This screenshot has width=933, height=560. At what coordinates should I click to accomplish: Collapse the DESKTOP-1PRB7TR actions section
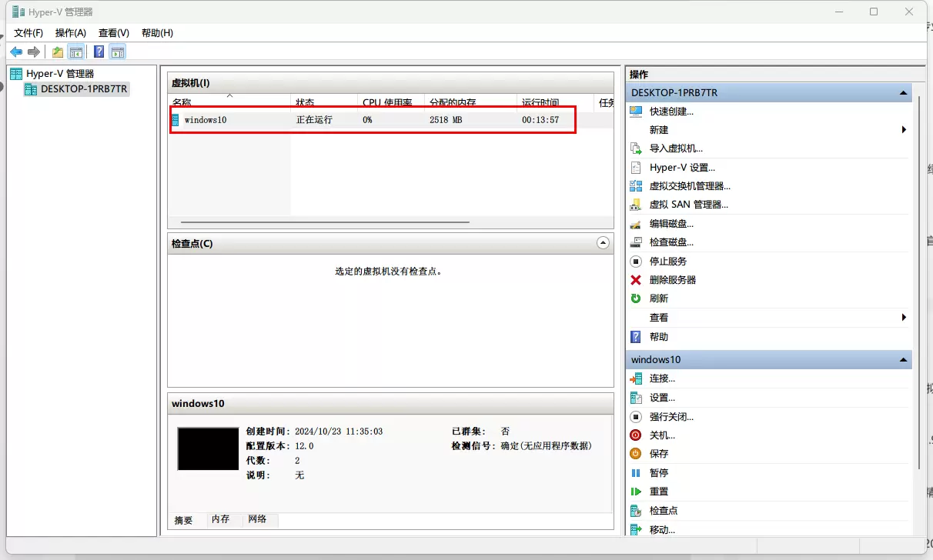pos(904,93)
